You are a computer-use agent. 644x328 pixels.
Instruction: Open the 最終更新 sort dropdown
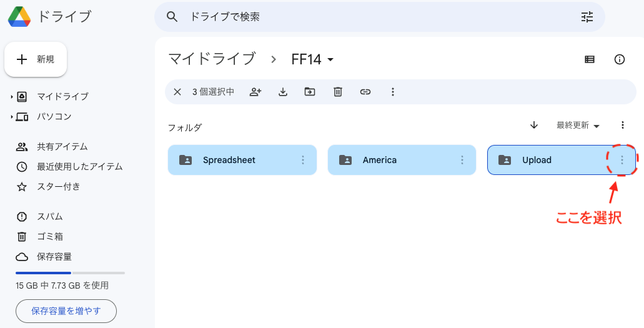click(578, 126)
